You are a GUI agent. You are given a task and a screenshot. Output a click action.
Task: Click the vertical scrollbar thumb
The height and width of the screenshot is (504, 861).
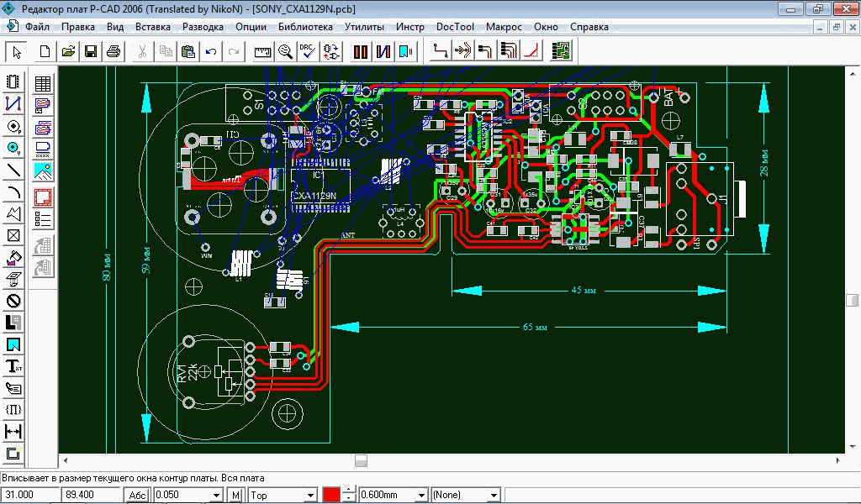pyautogui.click(x=852, y=300)
